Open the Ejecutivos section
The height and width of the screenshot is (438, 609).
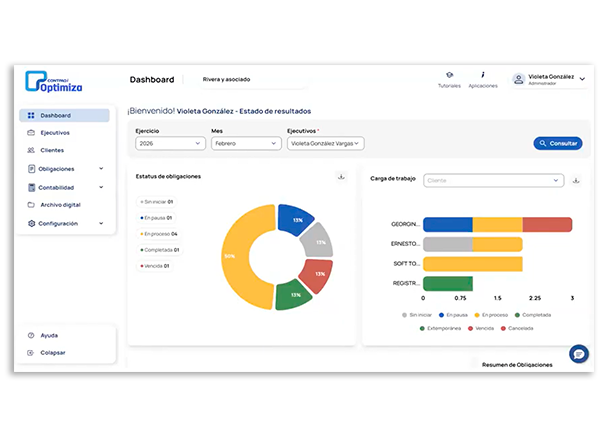55,133
